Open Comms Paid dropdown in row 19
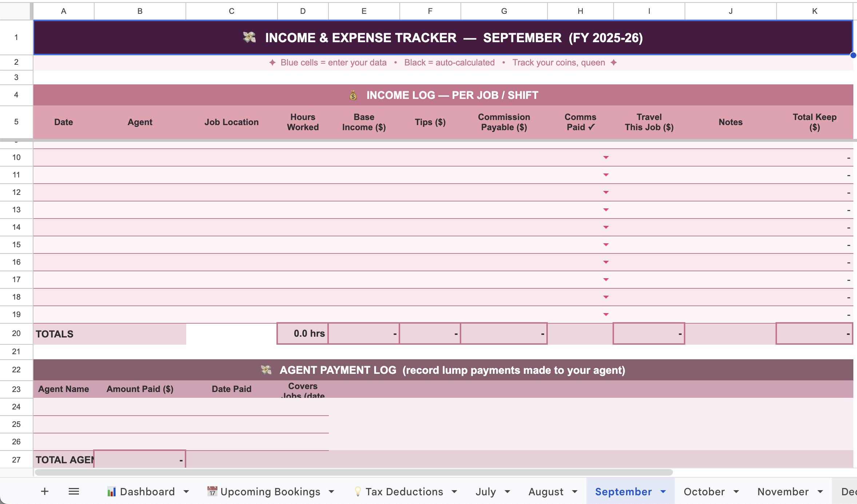 click(606, 315)
